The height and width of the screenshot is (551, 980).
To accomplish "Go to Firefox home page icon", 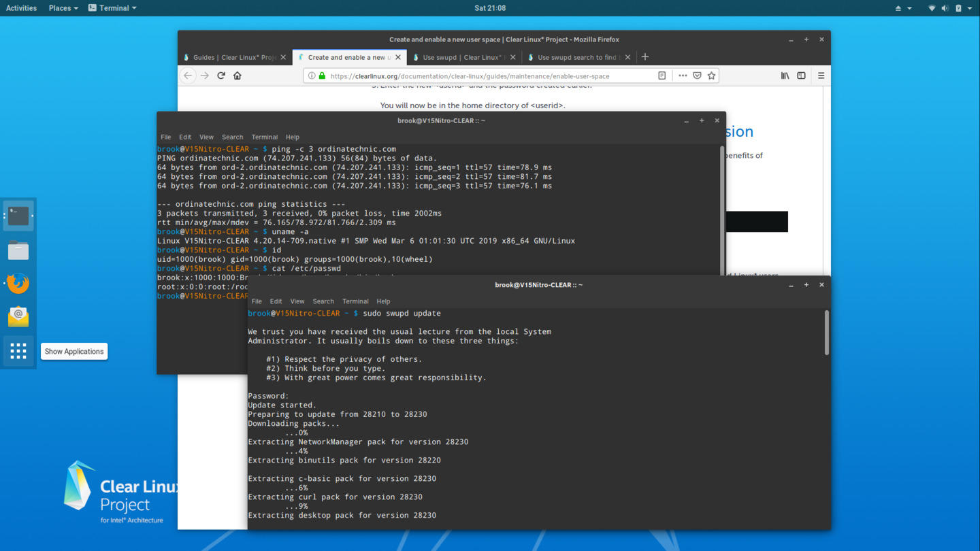I will click(x=238, y=76).
